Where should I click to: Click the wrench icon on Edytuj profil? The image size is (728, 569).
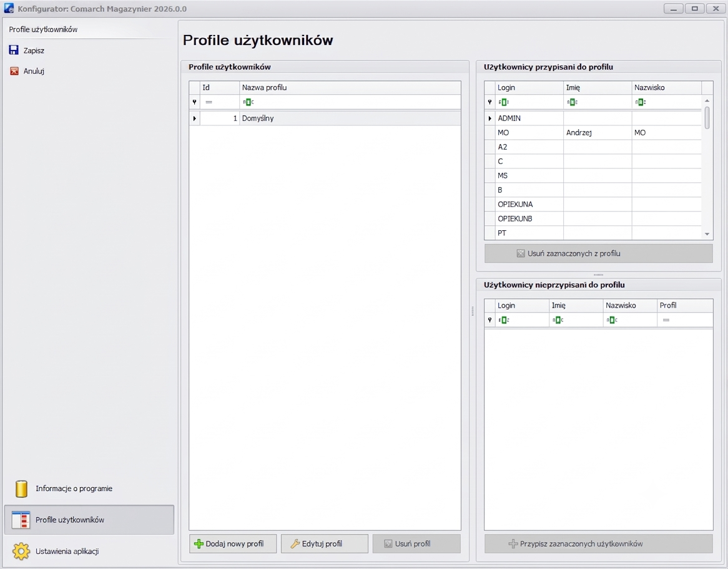[295, 544]
